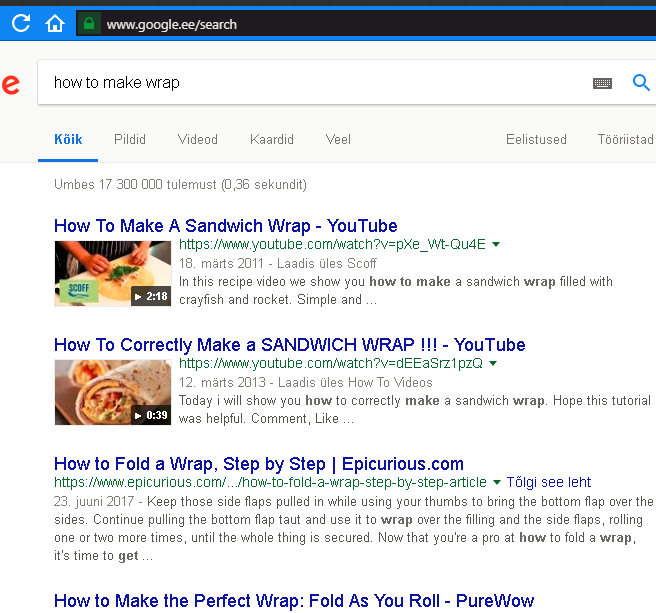
Task: Click the address bar showing www.google.ee/search
Action: click(x=368, y=24)
